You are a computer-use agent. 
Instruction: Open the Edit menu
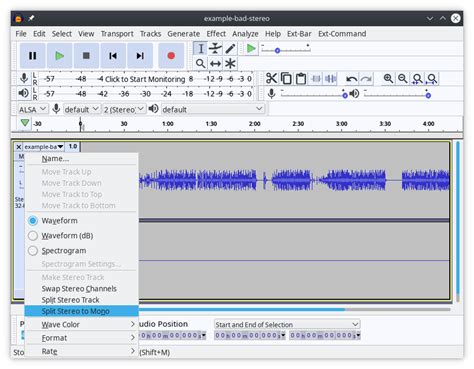tap(39, 34)
